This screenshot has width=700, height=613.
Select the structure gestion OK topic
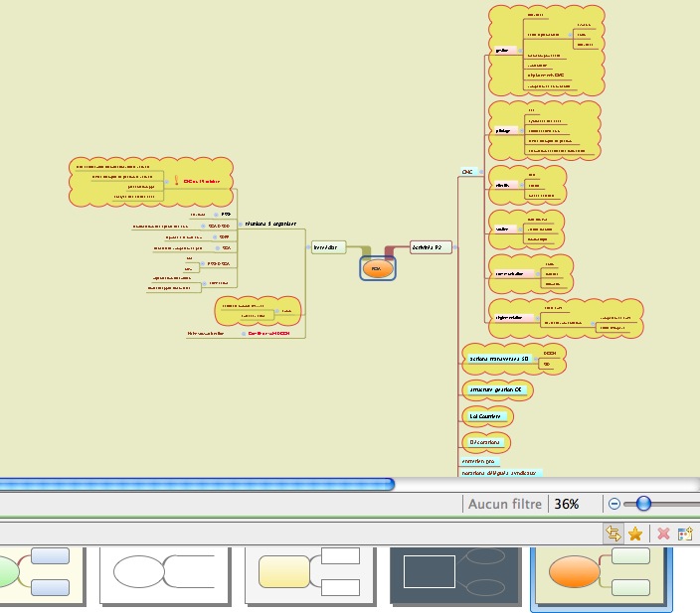[494, 389]
